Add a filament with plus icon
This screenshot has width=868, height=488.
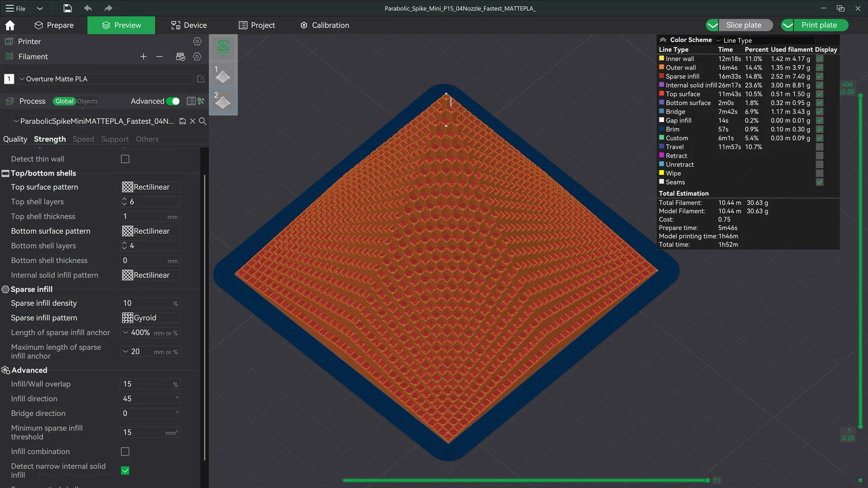pos(143,56)
